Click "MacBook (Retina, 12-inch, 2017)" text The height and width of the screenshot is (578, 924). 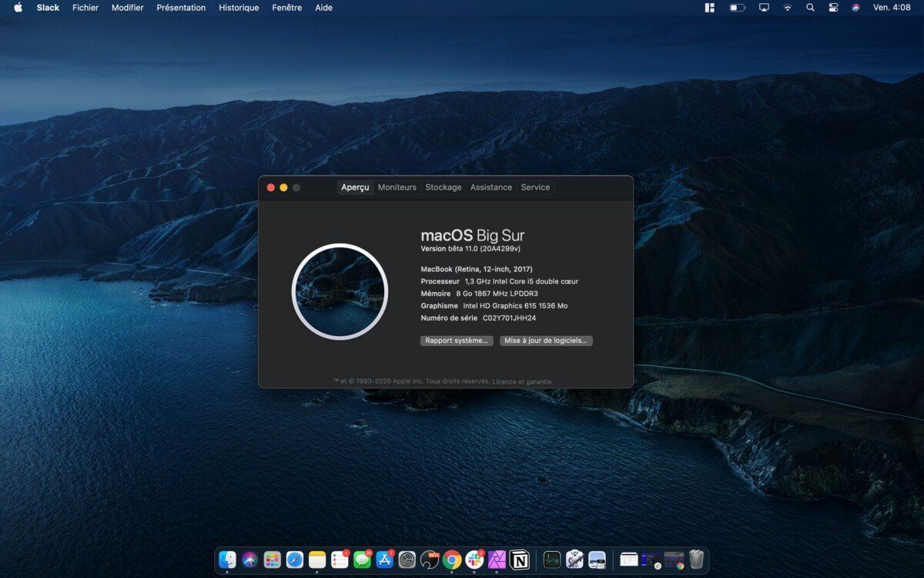[x=477, y=270]
